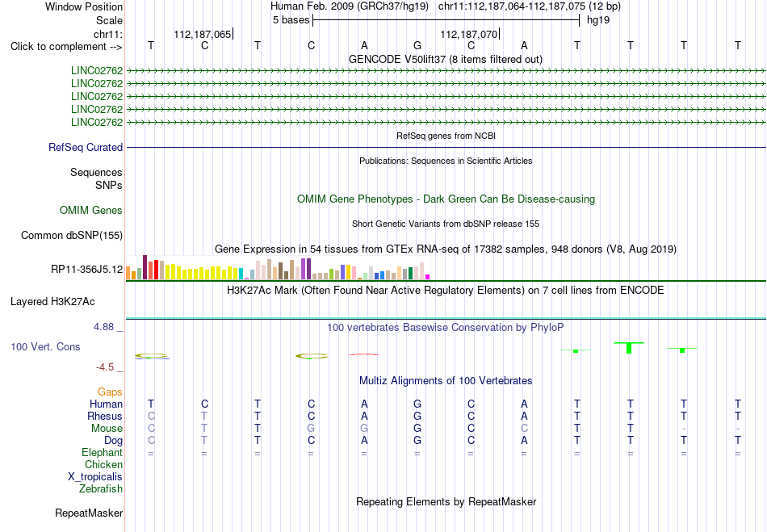This screenshot has width=767, height=532.
Task: Open 100 vertebrates Basewise Conservation by PhyloP title
Action: tap(445, 327)
